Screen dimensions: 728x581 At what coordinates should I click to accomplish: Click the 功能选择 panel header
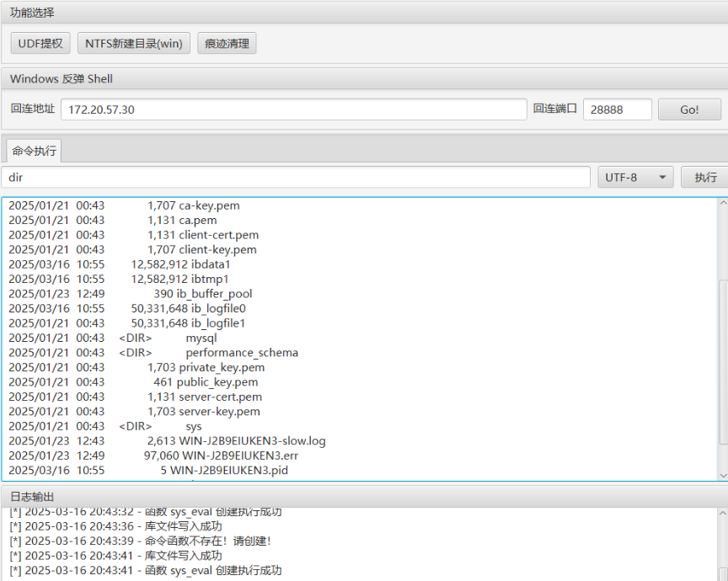coord(32,12)
